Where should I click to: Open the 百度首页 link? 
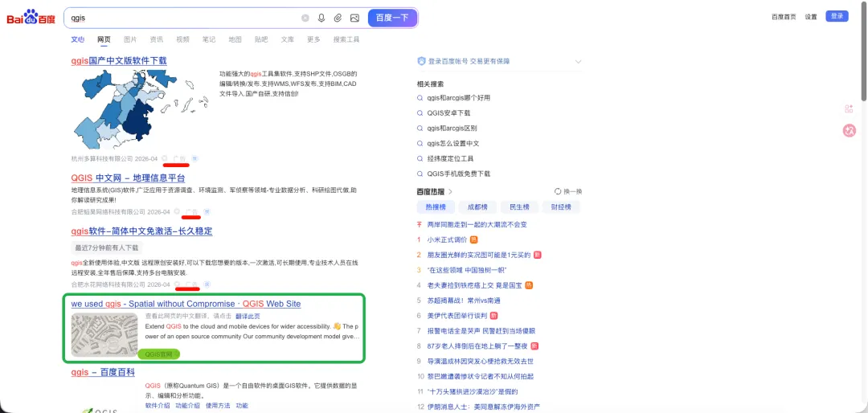pyautogui.click(x=784, y=17)
